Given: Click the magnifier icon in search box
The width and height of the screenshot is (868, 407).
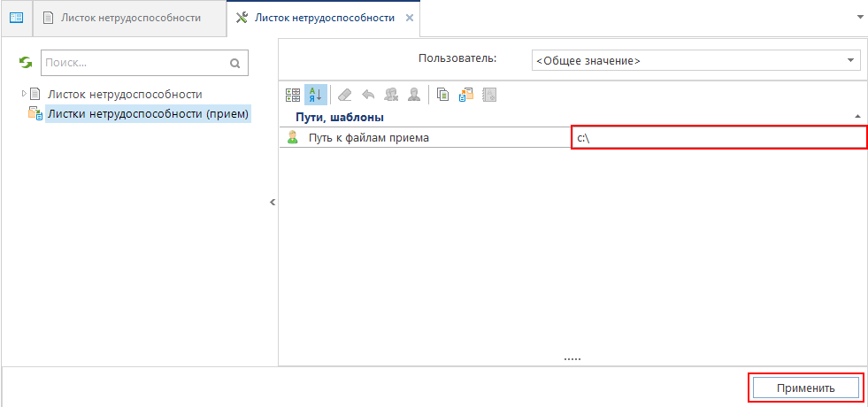Looking at the screenshot, I should coord(234,63).
